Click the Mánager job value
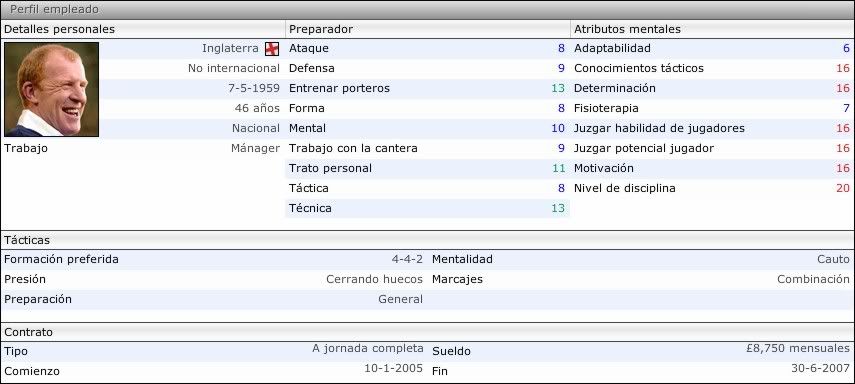855x384 pixels. coord(255,148)
